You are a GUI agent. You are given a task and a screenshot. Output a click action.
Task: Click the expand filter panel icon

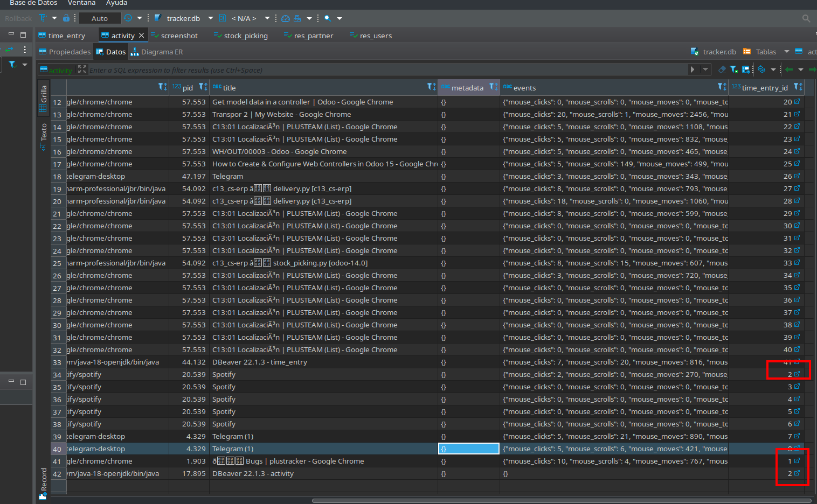[82, 69]
